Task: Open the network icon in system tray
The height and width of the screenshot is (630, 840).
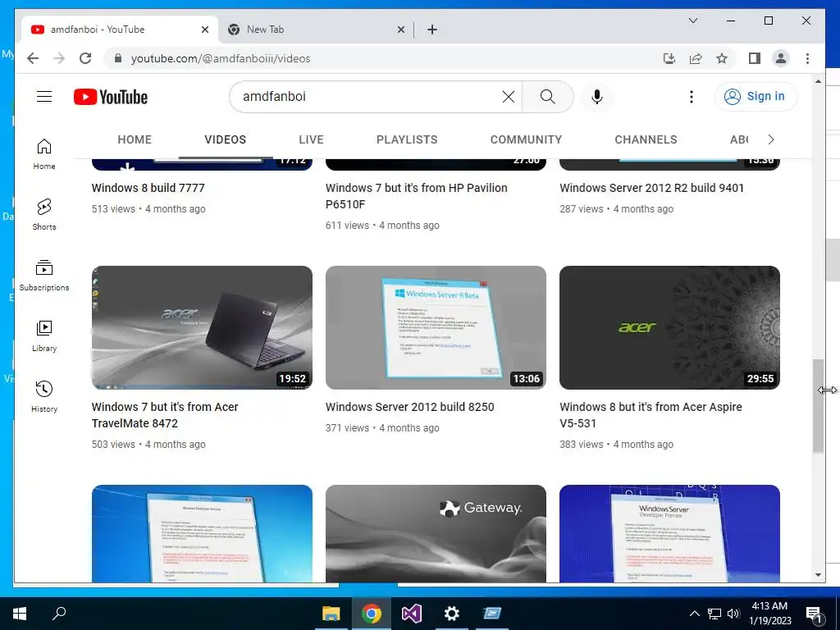Action: point(714,614)
